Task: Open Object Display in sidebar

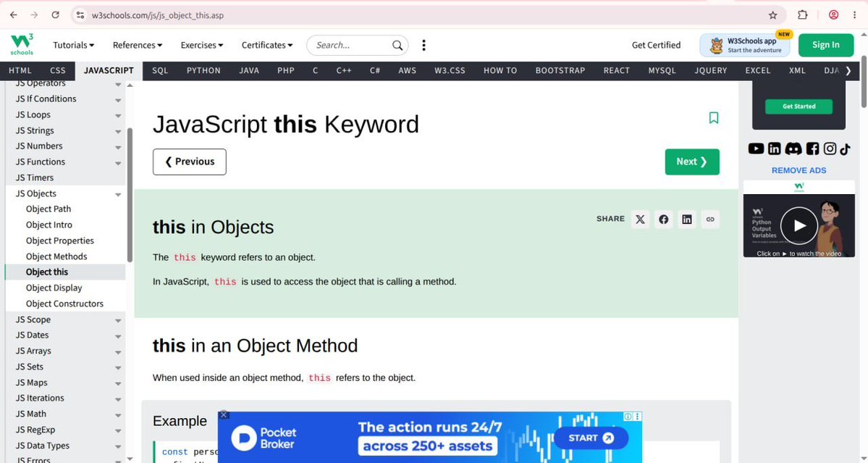Action: click(54, 288)
